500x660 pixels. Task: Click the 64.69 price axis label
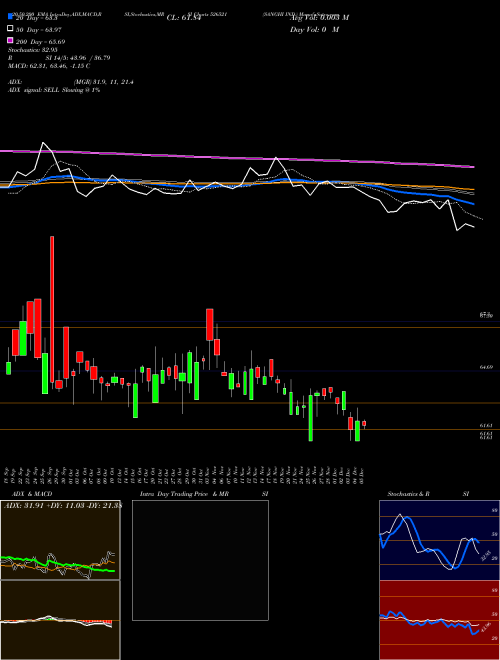point(486,367)
